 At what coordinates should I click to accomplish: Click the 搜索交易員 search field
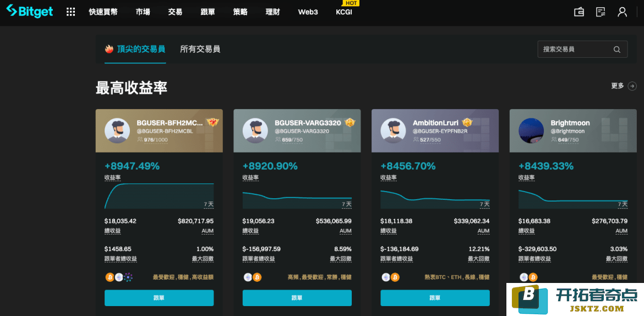582,49
